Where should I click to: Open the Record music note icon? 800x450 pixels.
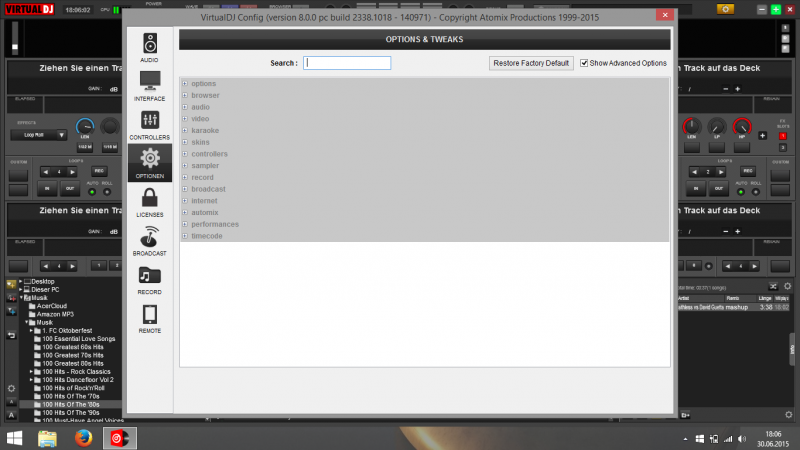click(150, 275)
